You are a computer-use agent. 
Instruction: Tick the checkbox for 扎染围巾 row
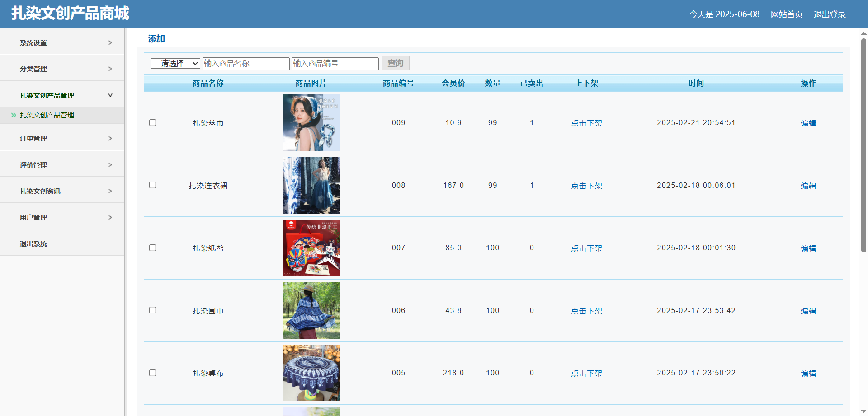pyautogui.click(x=153, y=310)
